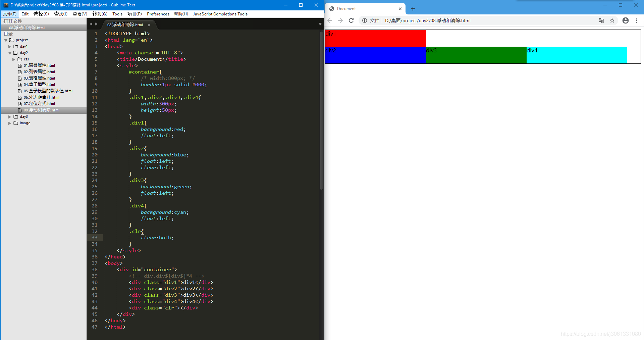Click the blue div2 box
This screenshot has height=340, width=644.
coord(376,55)
